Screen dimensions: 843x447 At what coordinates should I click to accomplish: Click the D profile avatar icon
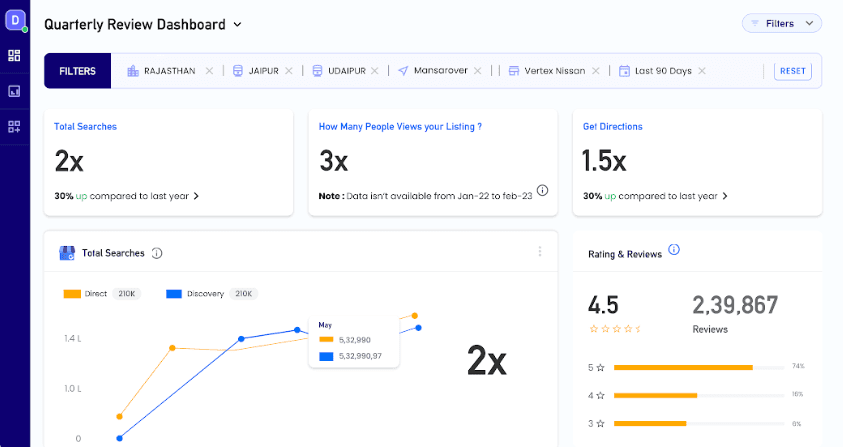(15, 20)
